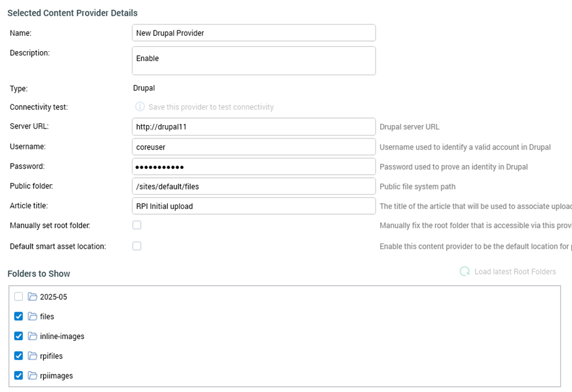
Task: Click the inline-images folder icon
Action: pyautogui.click(x=33, y=336)
